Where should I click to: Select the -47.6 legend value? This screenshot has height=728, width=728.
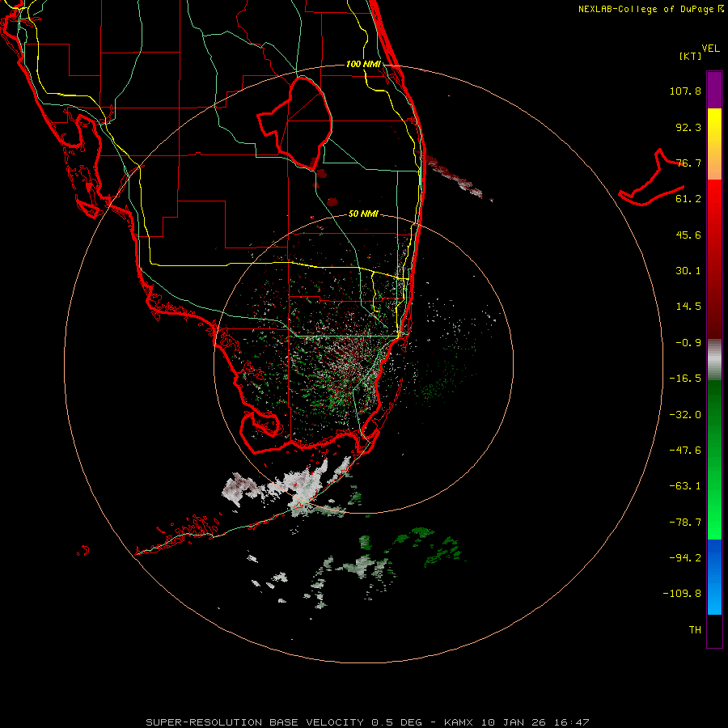click(685, 451)
